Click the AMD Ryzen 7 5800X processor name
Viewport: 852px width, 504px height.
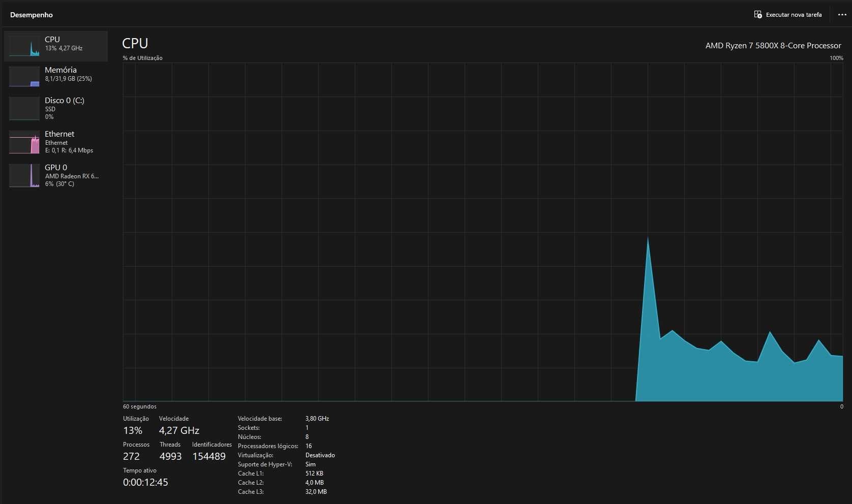pyautogui.click(x=773, y=46)
